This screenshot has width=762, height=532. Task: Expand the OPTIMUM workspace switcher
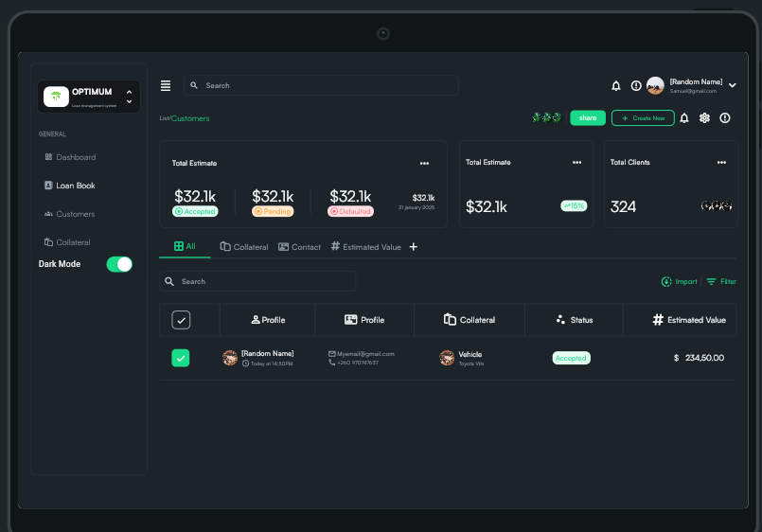click(x=129, y=97)
